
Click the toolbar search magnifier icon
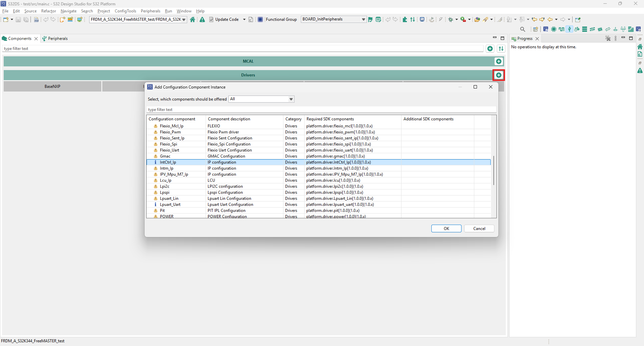(x=523, y=29)
